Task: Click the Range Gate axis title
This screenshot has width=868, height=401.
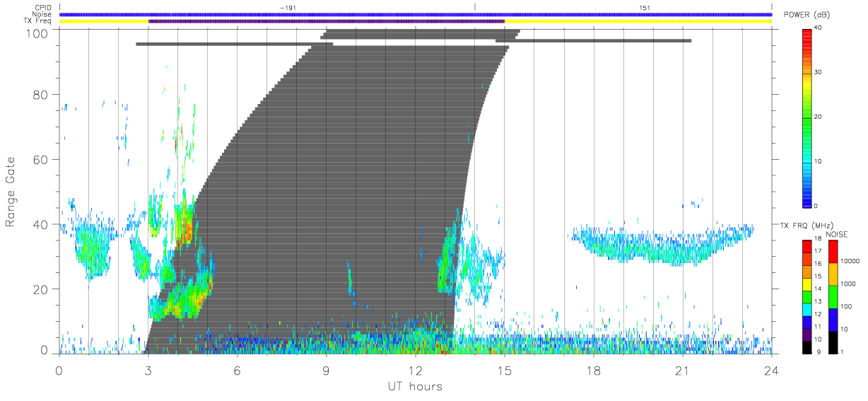Action: [x=11, y=192]
